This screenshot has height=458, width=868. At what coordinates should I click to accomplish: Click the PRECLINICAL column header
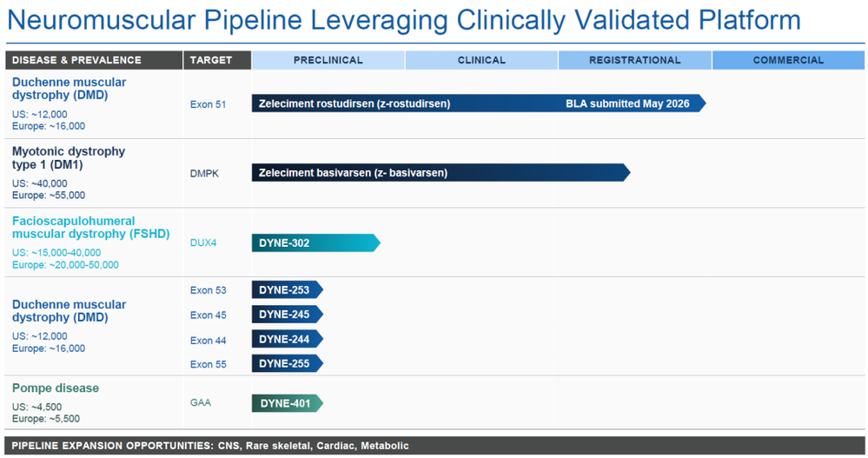pos(328,60)
